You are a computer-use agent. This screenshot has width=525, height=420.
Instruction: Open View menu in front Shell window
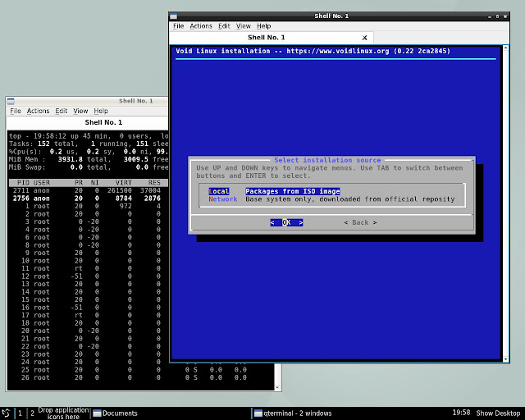[243, 26]
